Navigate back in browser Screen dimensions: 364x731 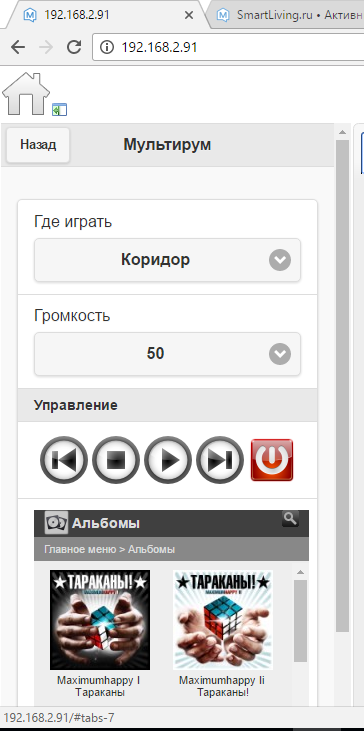[18, 47]
